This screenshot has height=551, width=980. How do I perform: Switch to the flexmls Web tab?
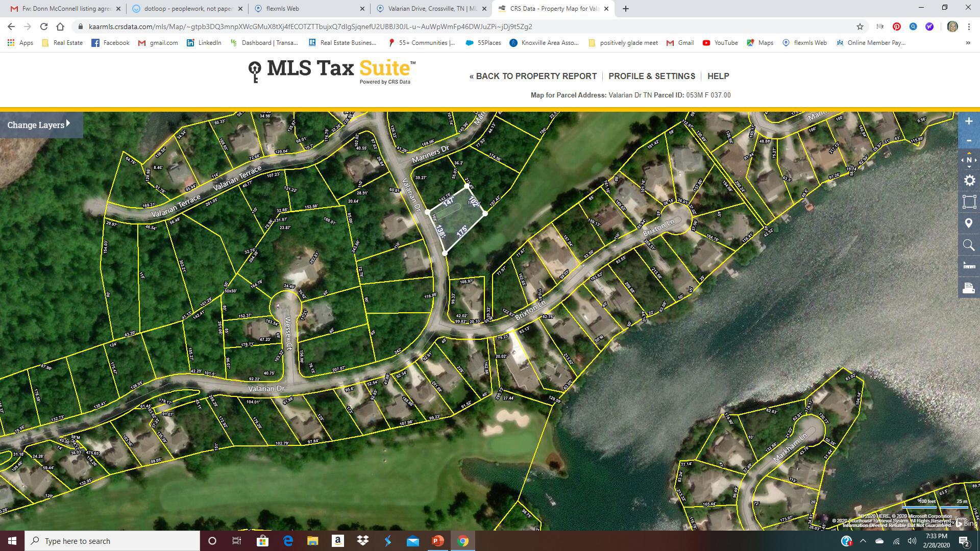coord(309,9)
